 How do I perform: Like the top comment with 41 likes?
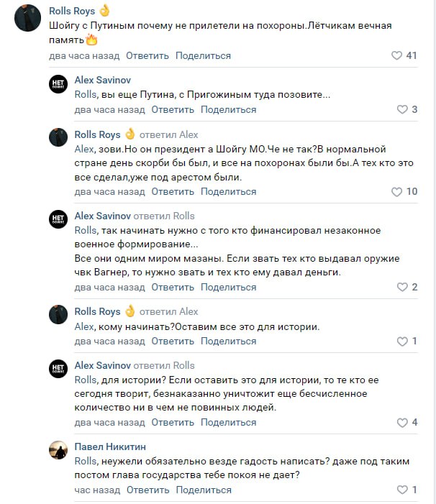(396, 55)
